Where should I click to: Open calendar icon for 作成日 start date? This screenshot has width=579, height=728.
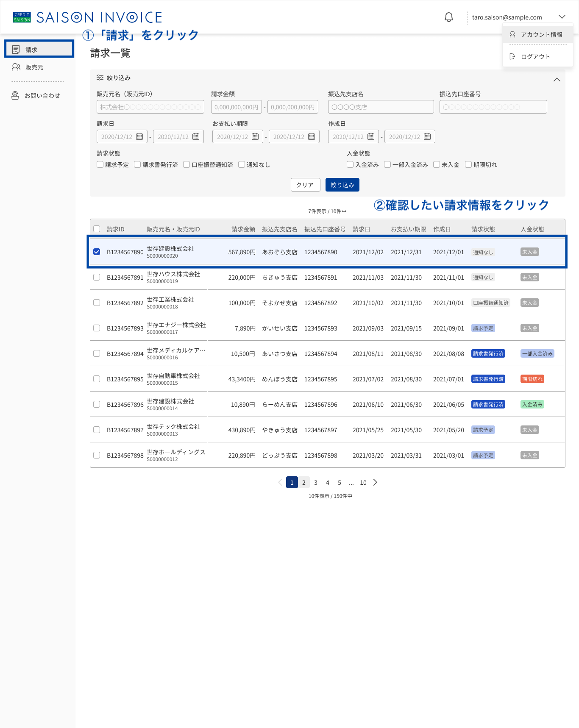[371, 136]
